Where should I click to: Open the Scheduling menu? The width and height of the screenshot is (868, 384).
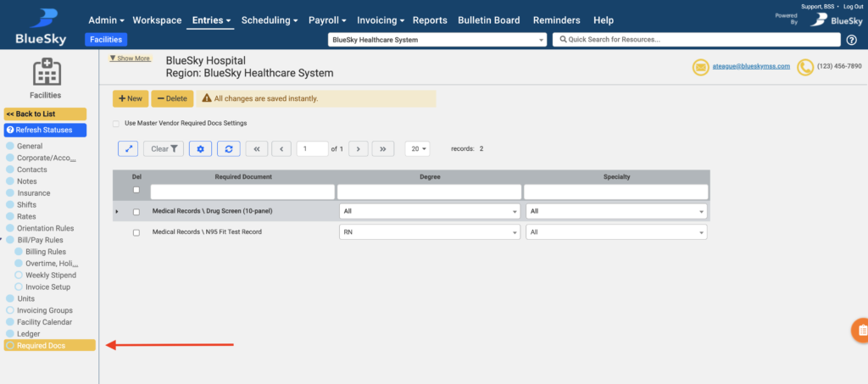tap(269, 19)
